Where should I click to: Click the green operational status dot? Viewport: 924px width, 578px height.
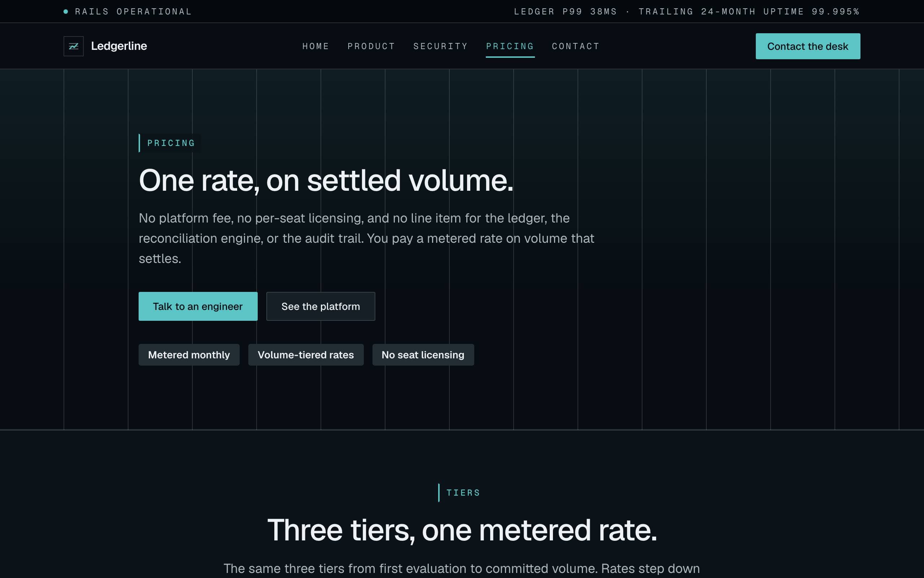click(66, 12)
